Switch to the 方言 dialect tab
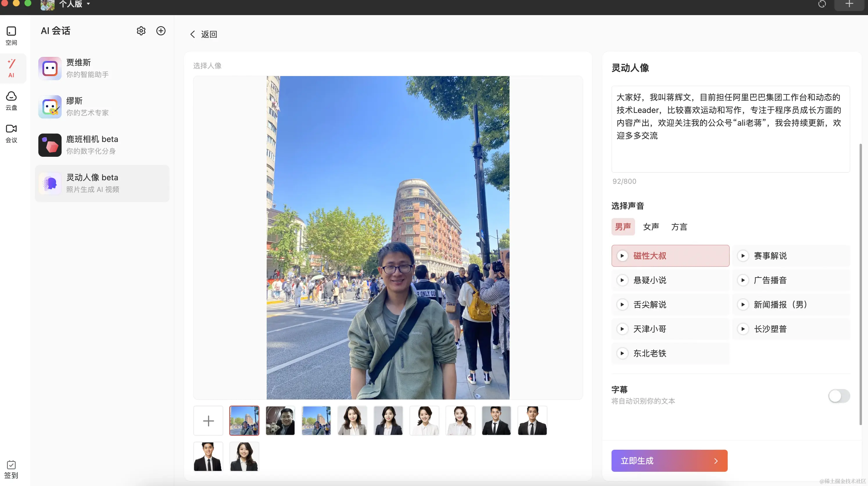 [x=679, y=227]
